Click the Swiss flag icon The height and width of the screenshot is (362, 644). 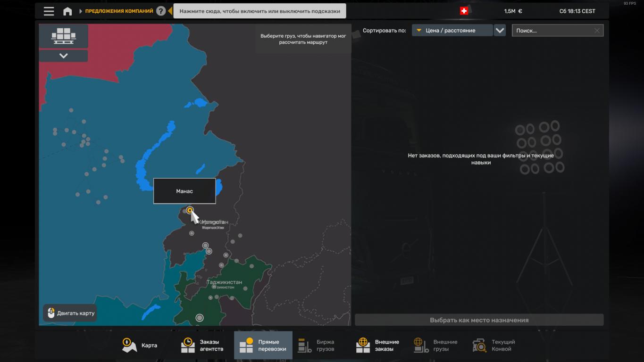tap(464, 11)
